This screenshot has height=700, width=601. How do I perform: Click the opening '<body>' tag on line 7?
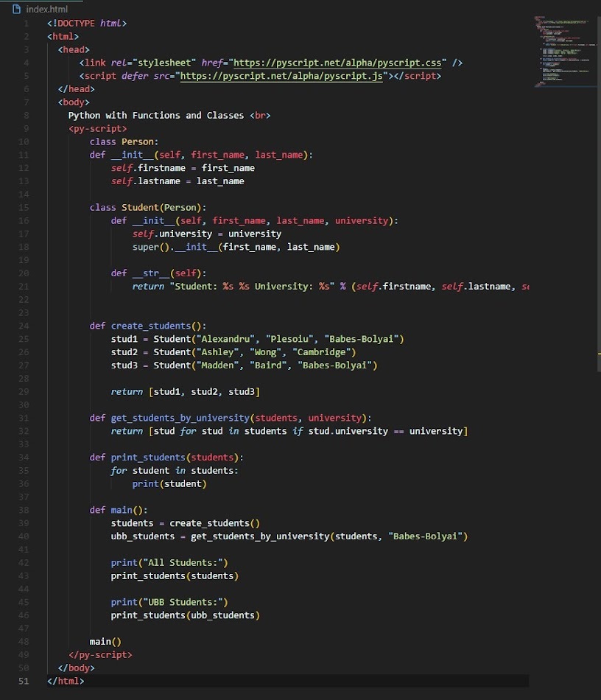click(74, 102)
